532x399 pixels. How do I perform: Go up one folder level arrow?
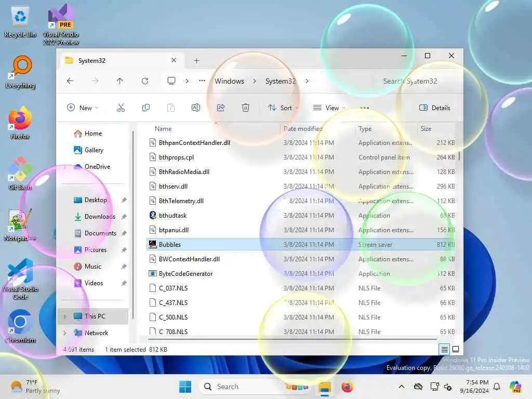120,81
